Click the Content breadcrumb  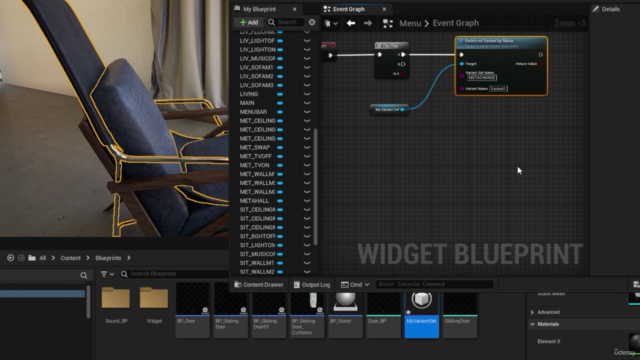71,258
